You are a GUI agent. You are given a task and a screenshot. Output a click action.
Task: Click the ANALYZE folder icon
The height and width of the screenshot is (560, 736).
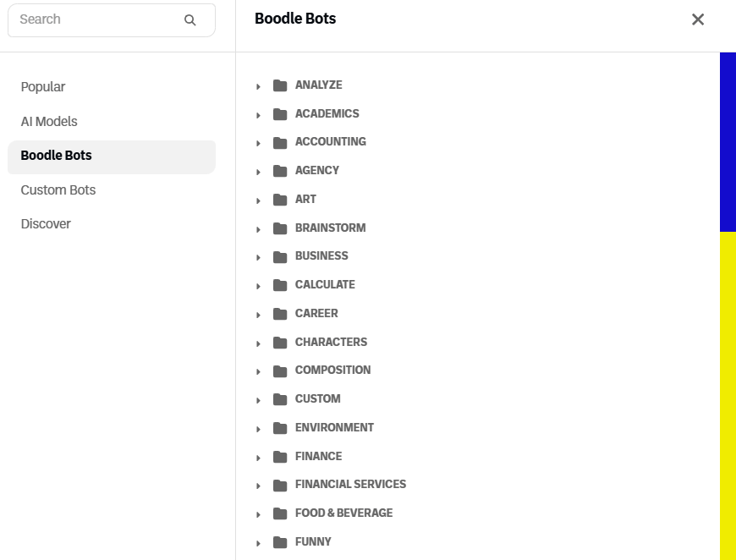click(280, 85)
